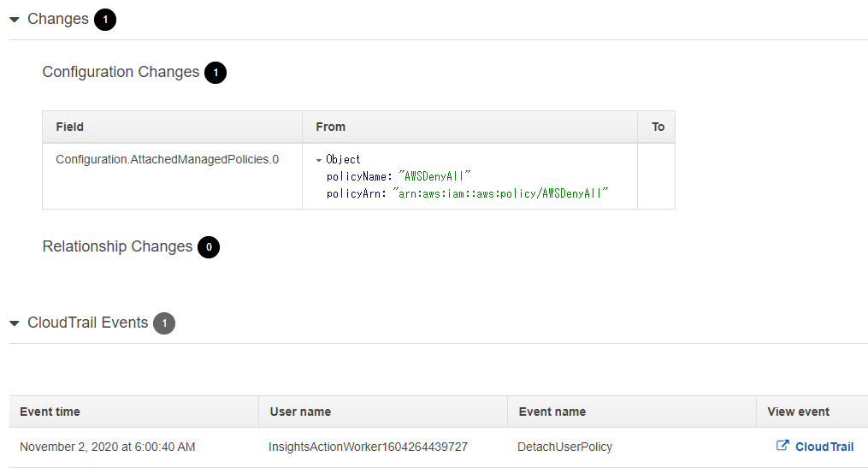
Task: Click the Changes count badge
Action: tap(105, 20)
